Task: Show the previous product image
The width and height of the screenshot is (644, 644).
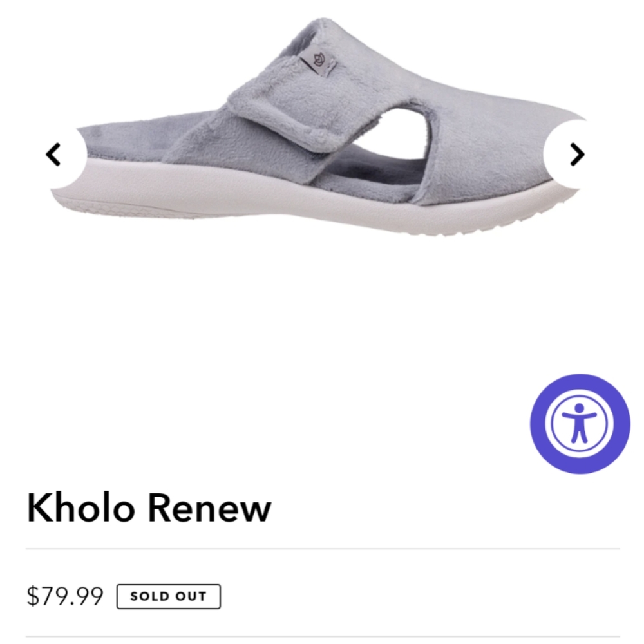Action: 53,155
